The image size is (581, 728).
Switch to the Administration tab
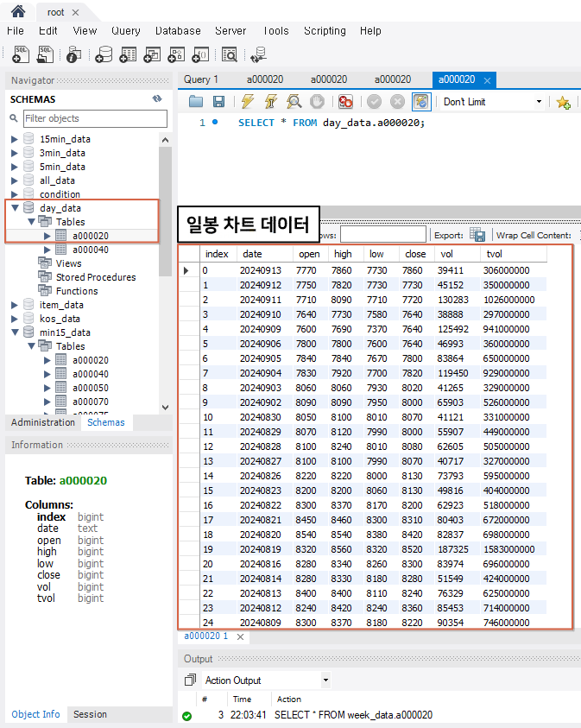point(42,422)
